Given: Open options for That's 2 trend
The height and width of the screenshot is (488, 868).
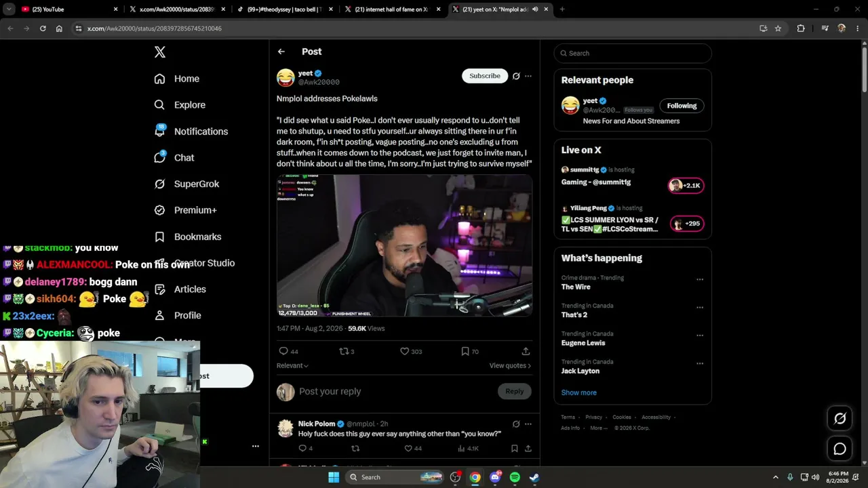Looking at the screenshot, I should [x=700, y=307].
